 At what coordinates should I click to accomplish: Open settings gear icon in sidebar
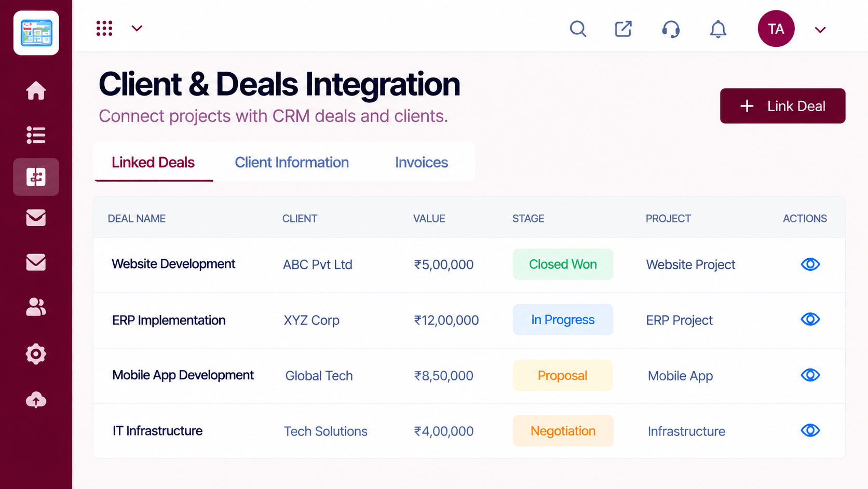tap(36, 354)
